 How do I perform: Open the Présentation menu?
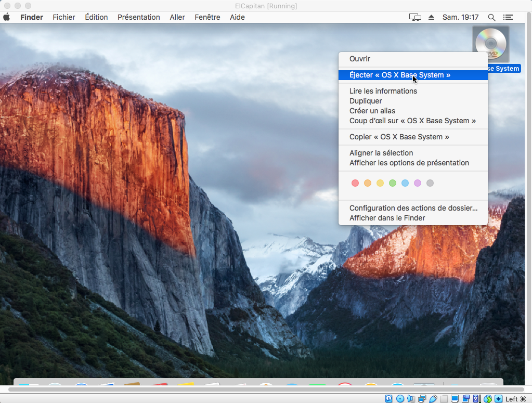pyautogui.click(x=139, y=17)
